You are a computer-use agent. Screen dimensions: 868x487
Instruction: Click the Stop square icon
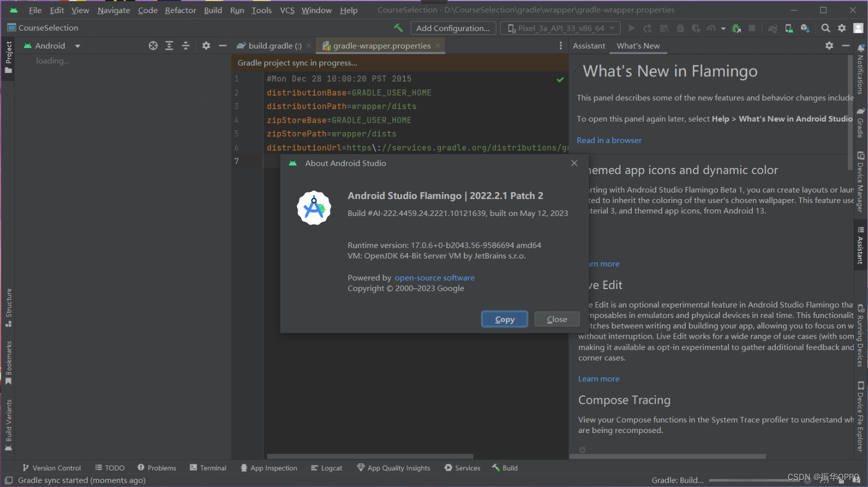coord(752,28)
